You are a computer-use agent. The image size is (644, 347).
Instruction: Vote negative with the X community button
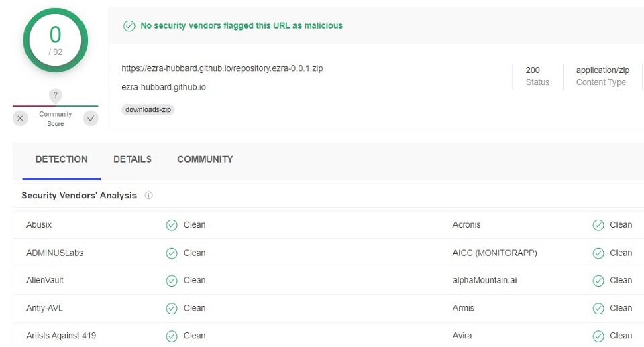[x=21, y=119]
